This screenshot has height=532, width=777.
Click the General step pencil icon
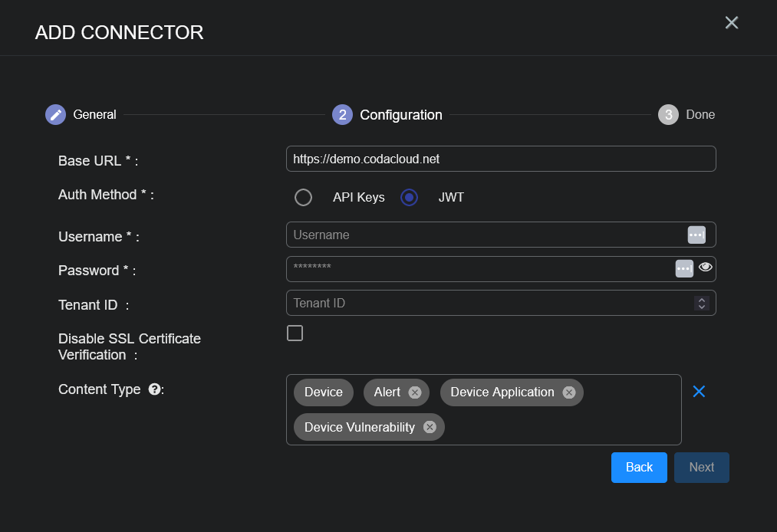55,114
